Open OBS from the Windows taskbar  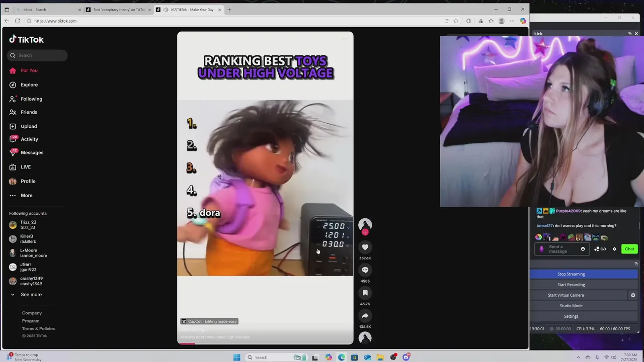(393, 357)
